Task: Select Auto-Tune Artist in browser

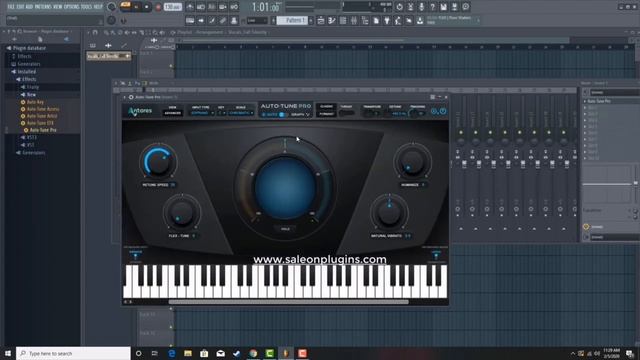Action: point(42,116)
